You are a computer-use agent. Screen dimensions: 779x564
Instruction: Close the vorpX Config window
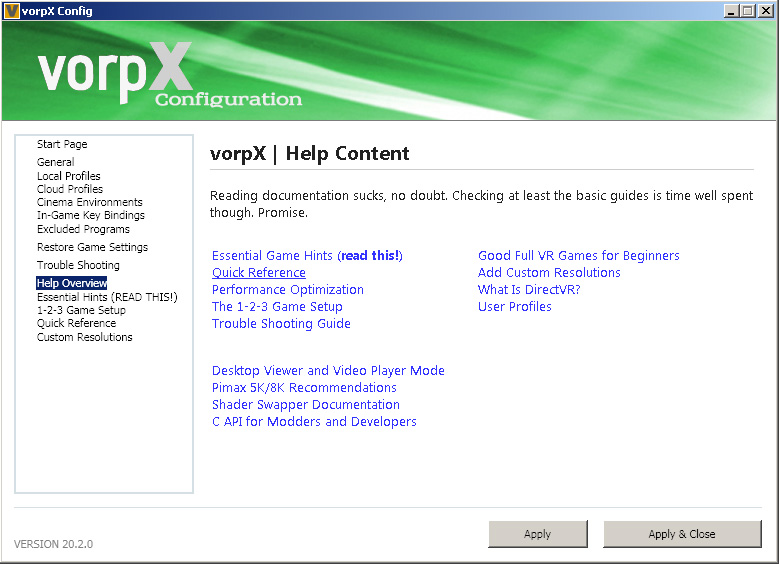pos(766,11)
